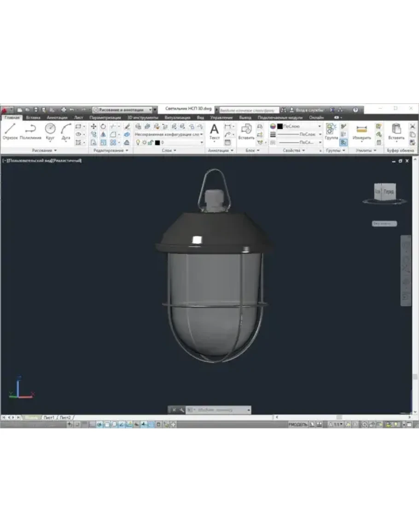
Task: Expand the Рисование panel
Action: (44, 151)
